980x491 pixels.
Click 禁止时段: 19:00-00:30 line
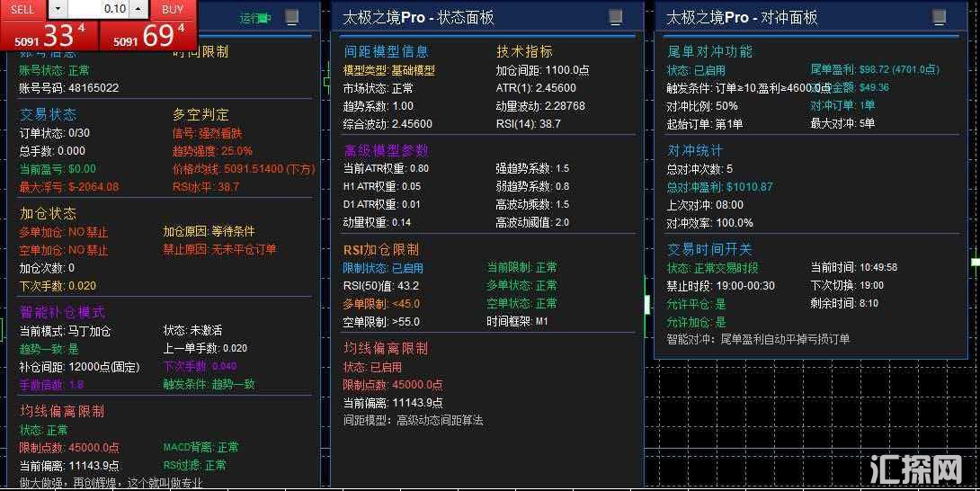coord(721,286)
